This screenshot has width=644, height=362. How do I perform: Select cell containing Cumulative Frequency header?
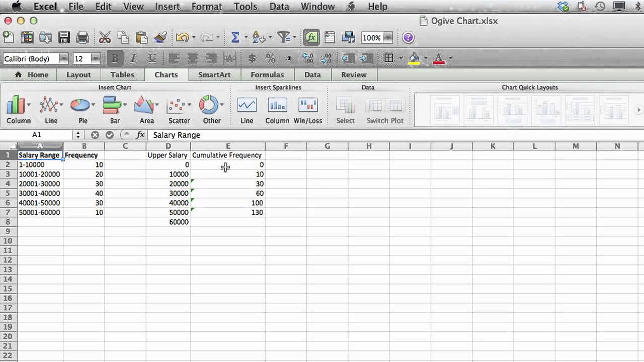pyautogui.click(x=228, y=155)
